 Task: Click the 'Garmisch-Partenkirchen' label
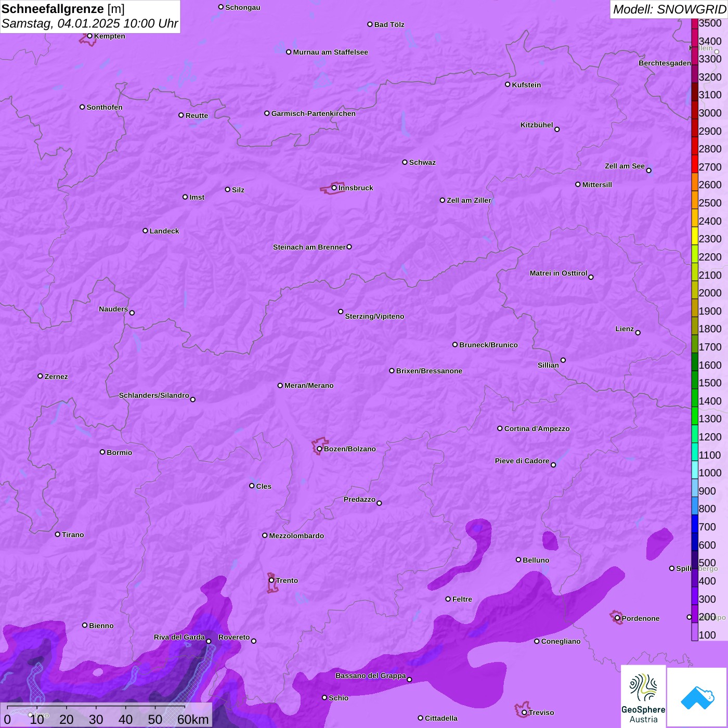(x=314, y=113)
